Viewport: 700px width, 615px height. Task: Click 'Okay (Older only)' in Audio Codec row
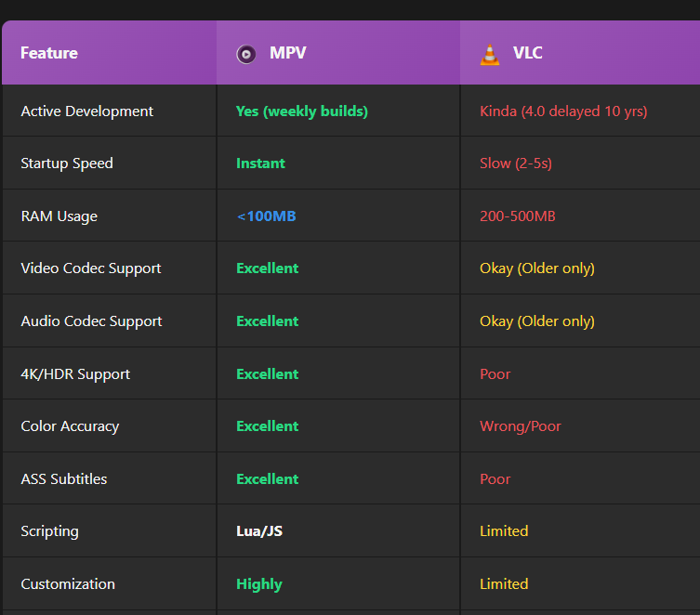[x=537, y=321]
